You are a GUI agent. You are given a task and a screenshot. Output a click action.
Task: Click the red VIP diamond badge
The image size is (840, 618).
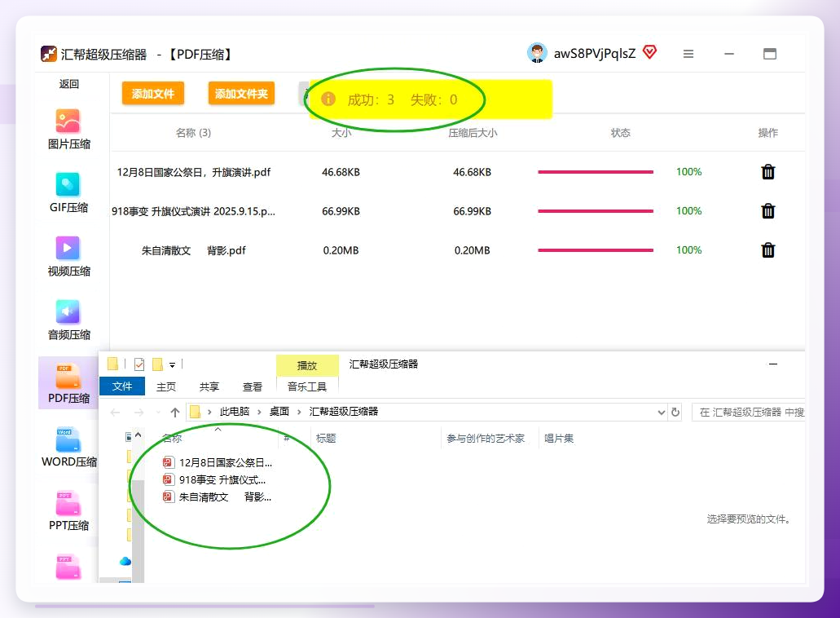click(x=650, y=52)
